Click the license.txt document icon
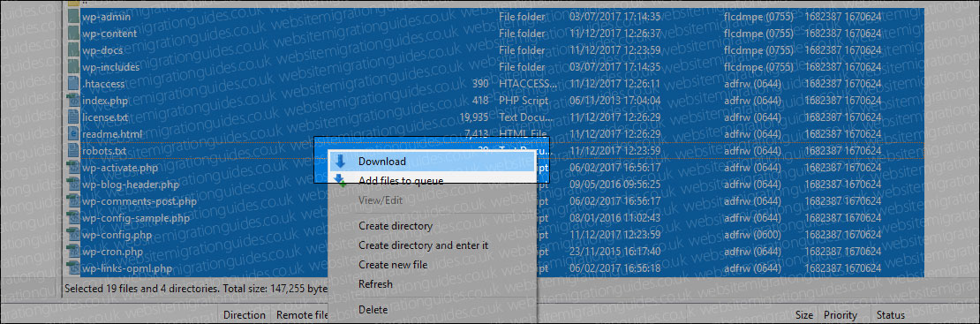Screen dimensions: 980x324 coord(74,117)
